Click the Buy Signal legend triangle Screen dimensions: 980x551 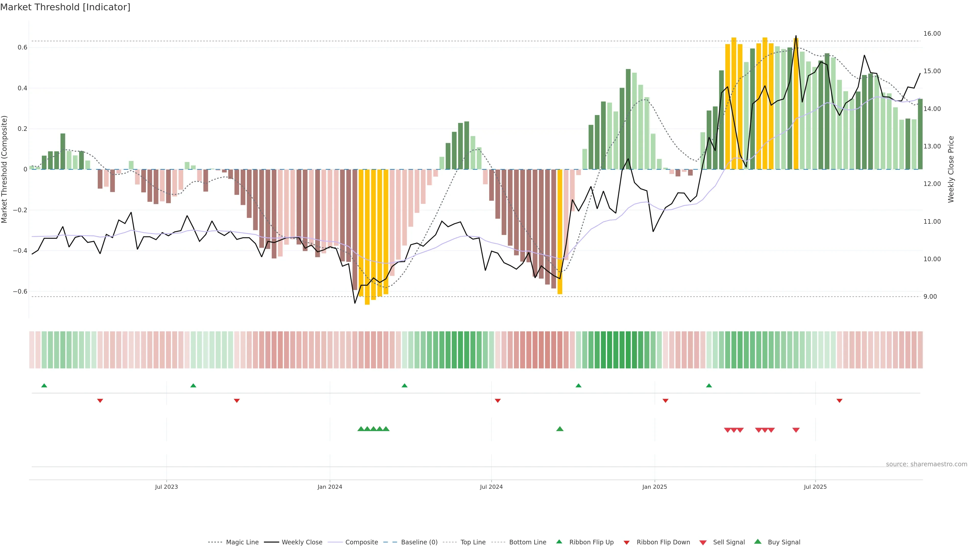coord(758,542)
